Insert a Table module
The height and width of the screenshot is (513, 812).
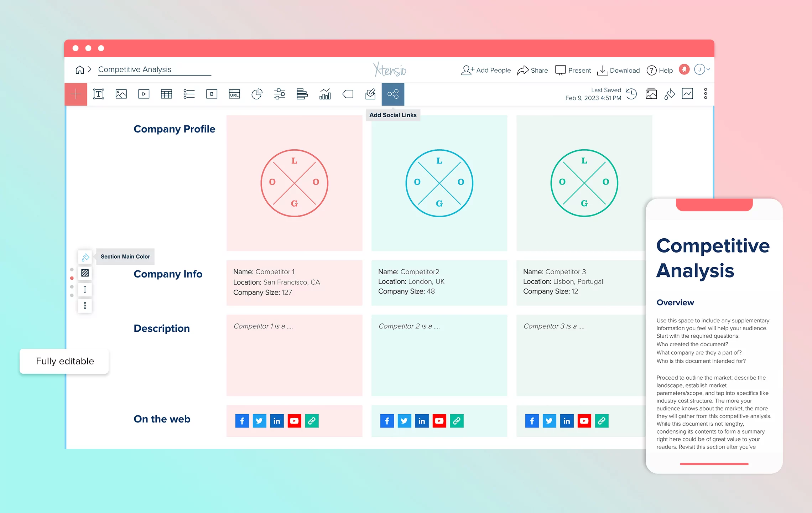[x=166, y=94]
